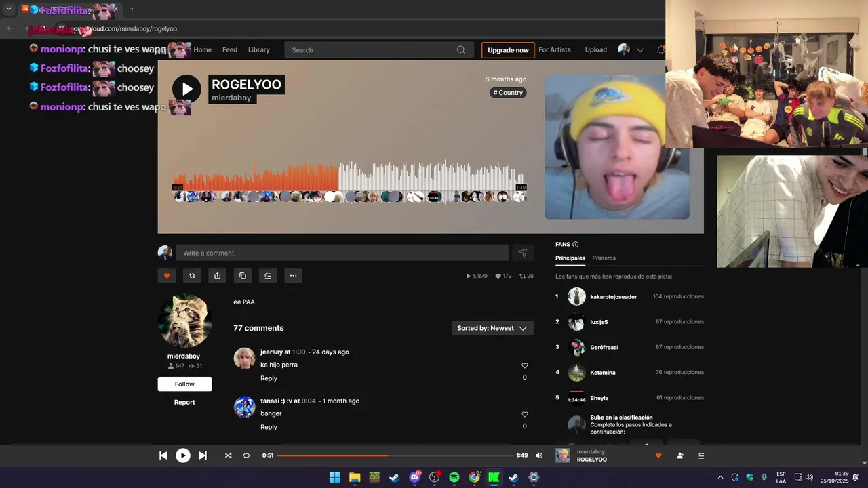Open top fan kakarotojoseador profile
This screenshot has height=488, width=868.
point(613,297)
